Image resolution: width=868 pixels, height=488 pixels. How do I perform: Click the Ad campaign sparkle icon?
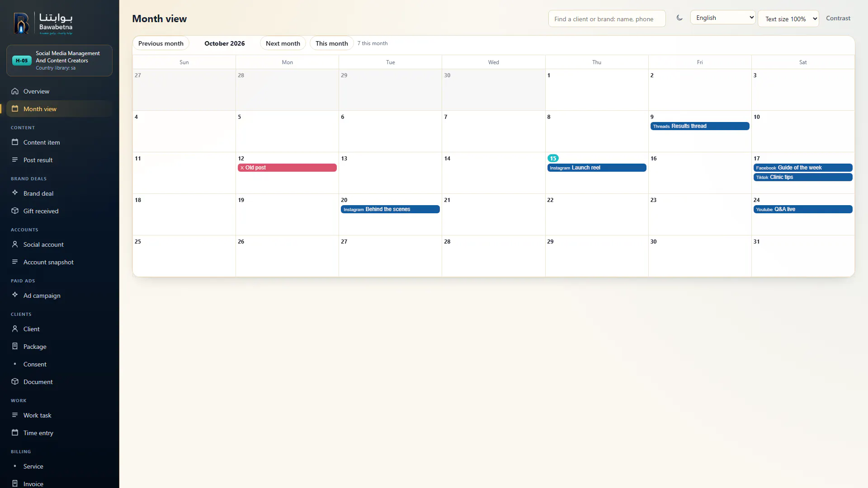(x=15, y=295)
